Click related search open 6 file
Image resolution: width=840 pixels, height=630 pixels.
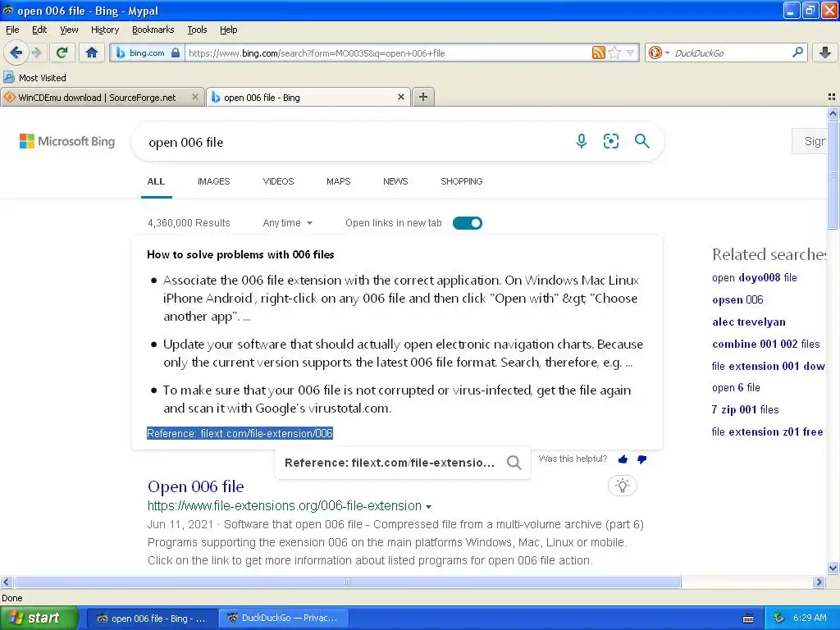click(x=736, y=387)
